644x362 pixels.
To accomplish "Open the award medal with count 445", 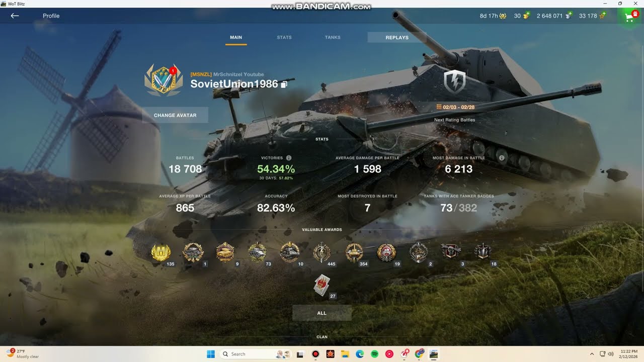I will [321, 252].
